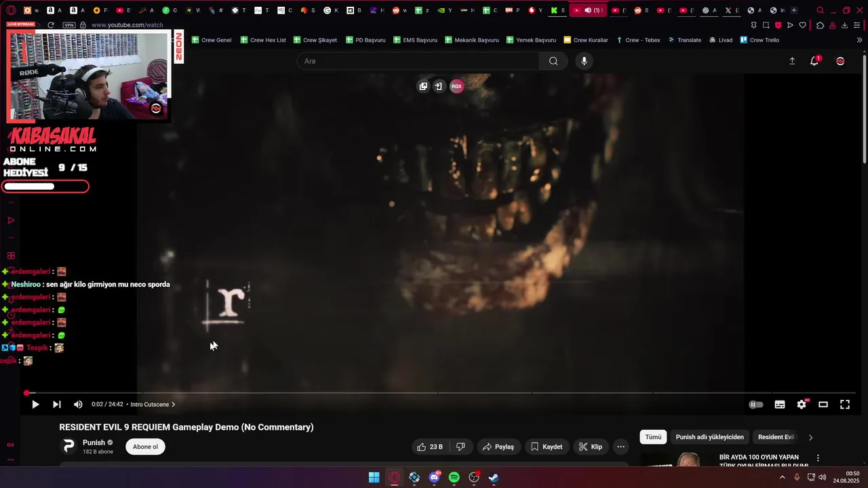
Task: Add page to bookmarks heart icon
Action: coord(803,25)
